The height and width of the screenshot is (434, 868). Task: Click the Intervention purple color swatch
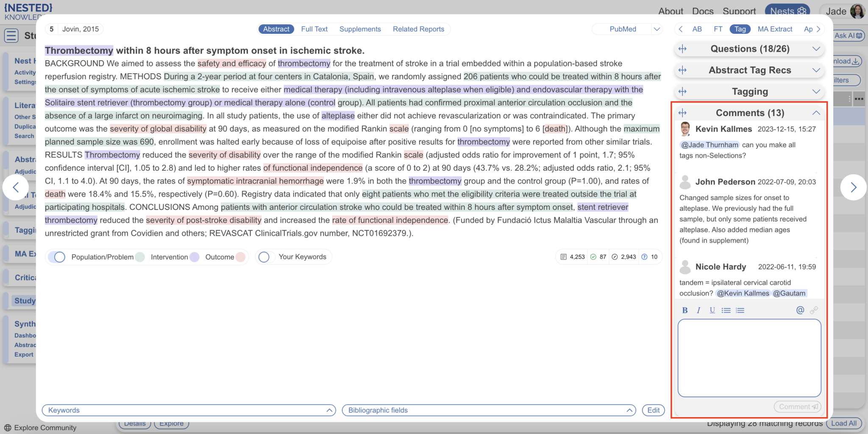coord(194,257)
